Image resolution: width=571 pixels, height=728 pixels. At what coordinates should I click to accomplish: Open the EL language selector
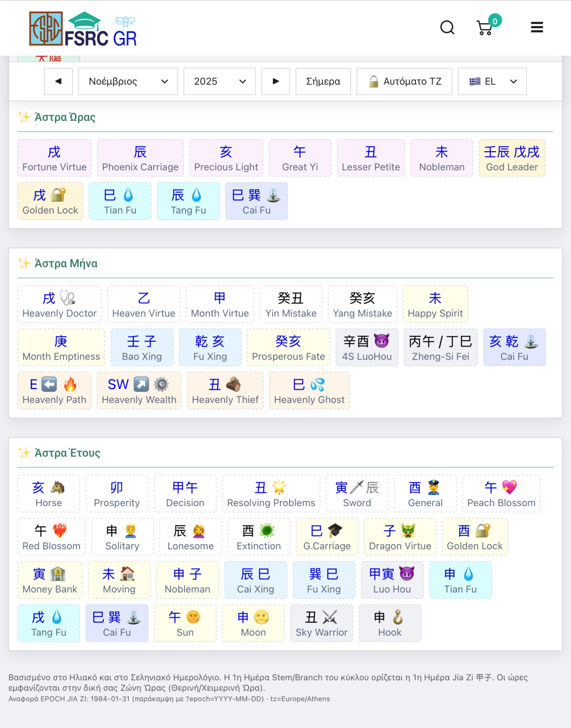[x=492, y=82]
